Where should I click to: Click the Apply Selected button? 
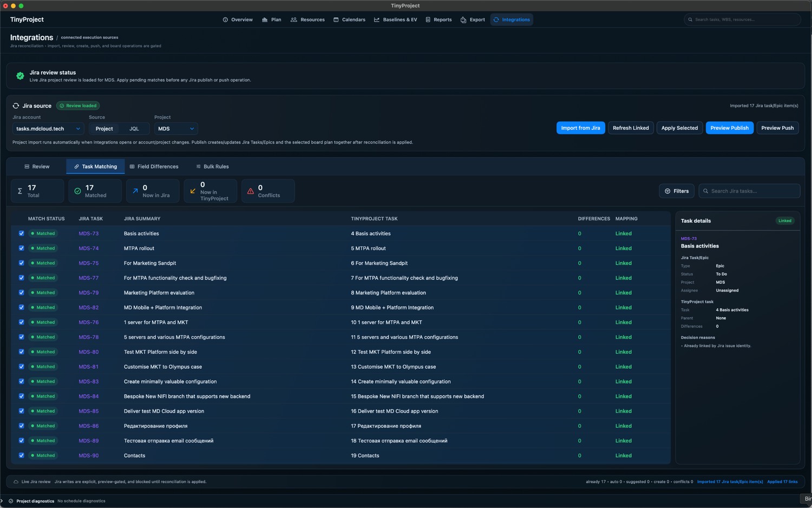679,128
